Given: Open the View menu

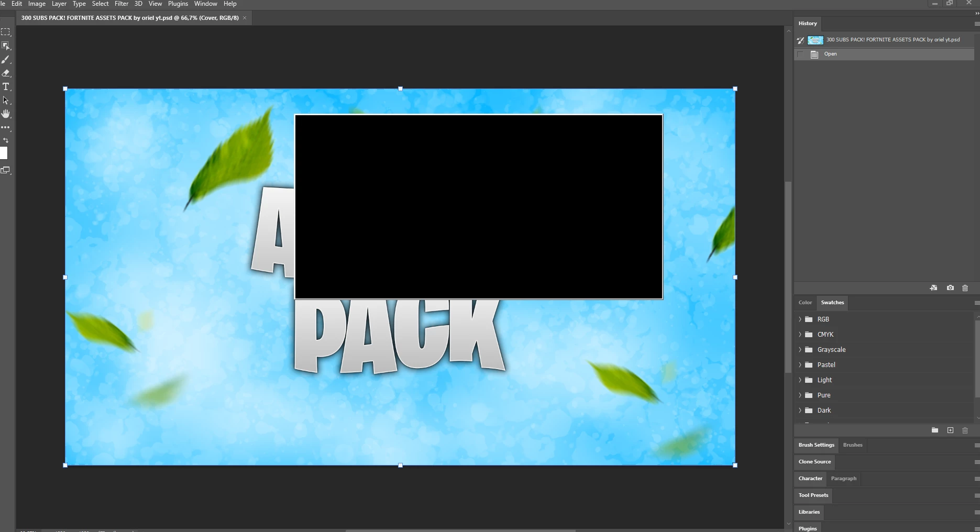Looking at the screenshot, I should (x=155, y=4).
